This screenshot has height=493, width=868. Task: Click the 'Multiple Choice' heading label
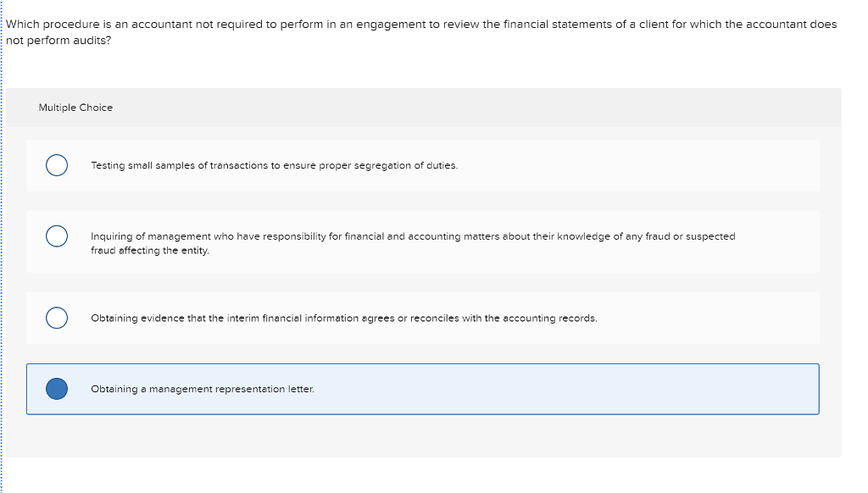click(x=75, y=108)
